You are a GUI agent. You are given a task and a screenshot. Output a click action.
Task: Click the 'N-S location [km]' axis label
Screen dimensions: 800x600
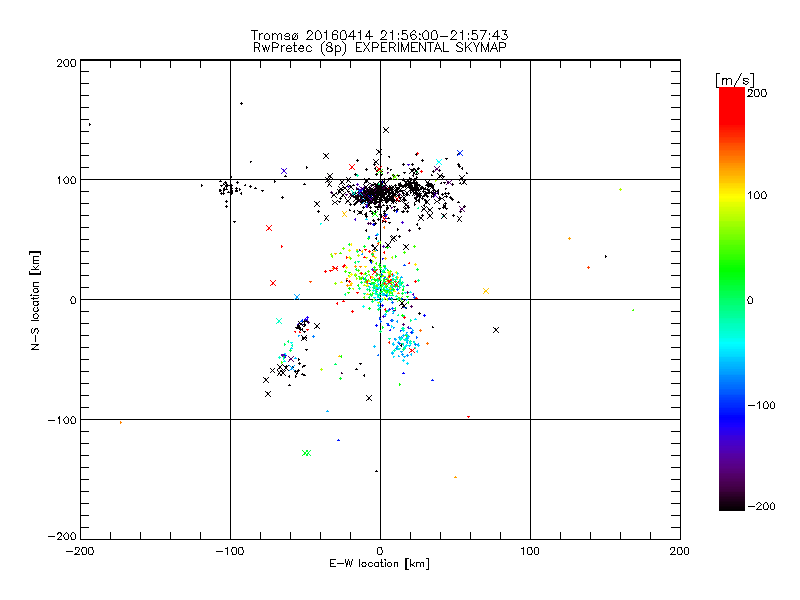35,300
